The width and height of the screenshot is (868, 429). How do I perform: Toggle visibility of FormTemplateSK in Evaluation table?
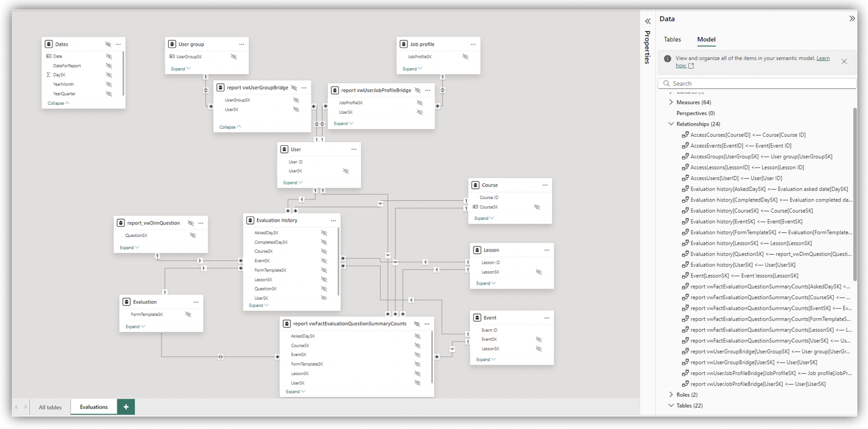tap(188, 315)
